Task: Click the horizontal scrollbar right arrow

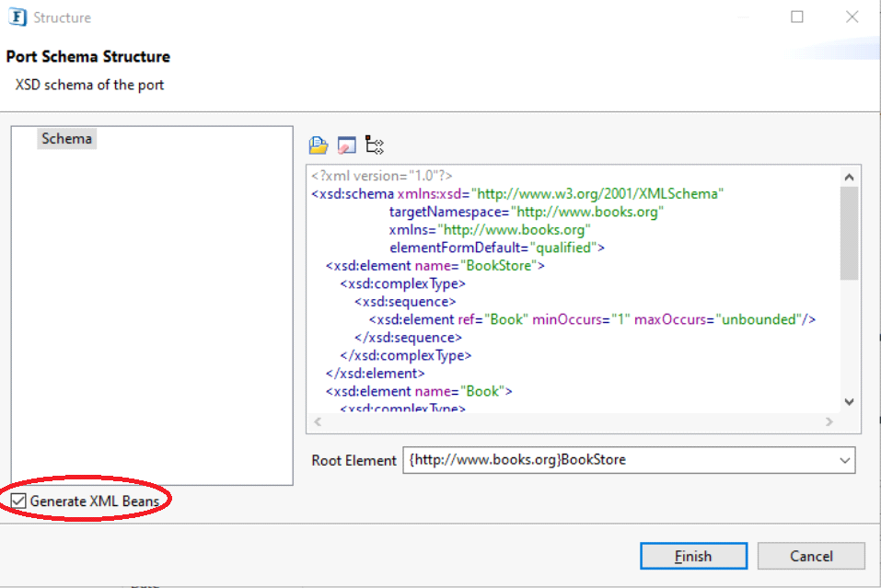Action: (x=829, y=422)
